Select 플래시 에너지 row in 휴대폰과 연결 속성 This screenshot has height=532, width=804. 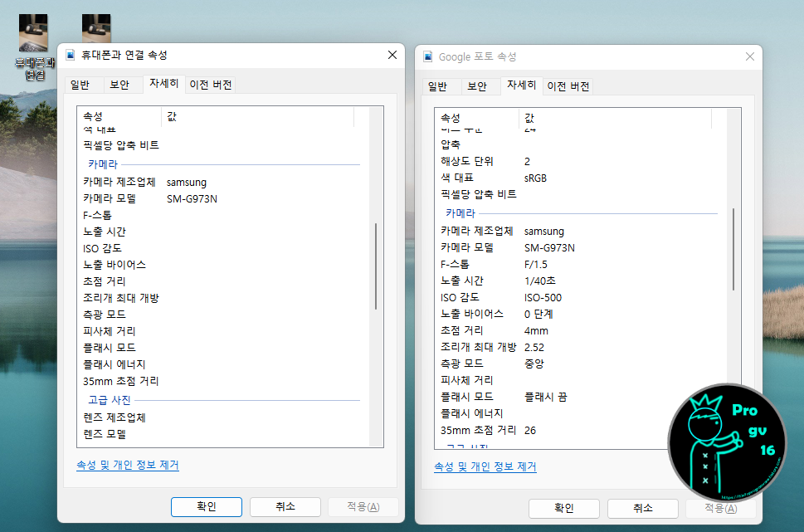(222, 364)
